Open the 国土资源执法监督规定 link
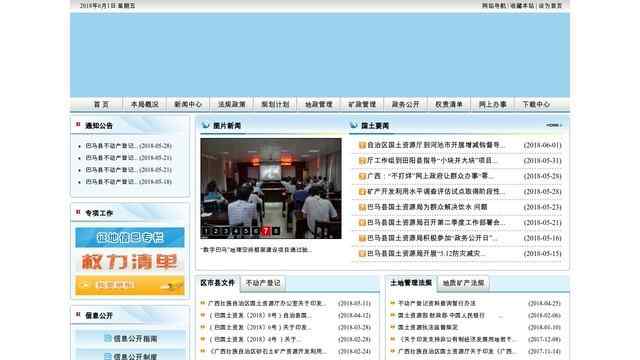640x360 pixels. (428, 327)
